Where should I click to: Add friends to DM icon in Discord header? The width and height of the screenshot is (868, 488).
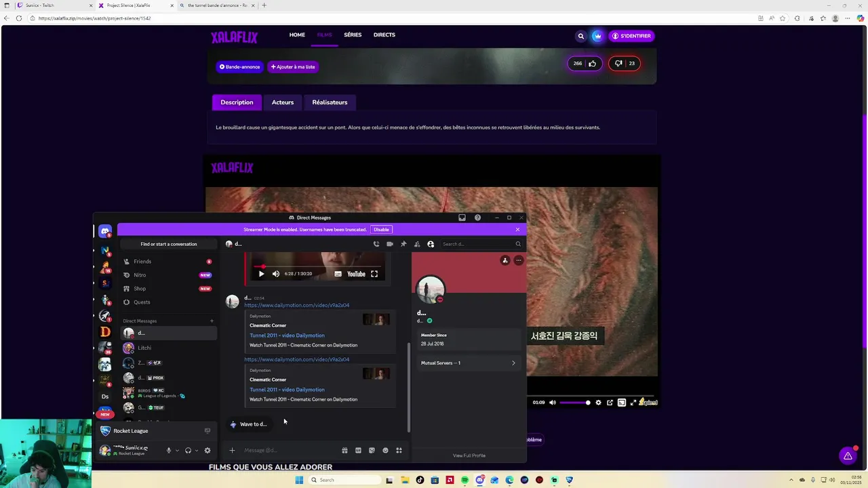click(417, 244)
